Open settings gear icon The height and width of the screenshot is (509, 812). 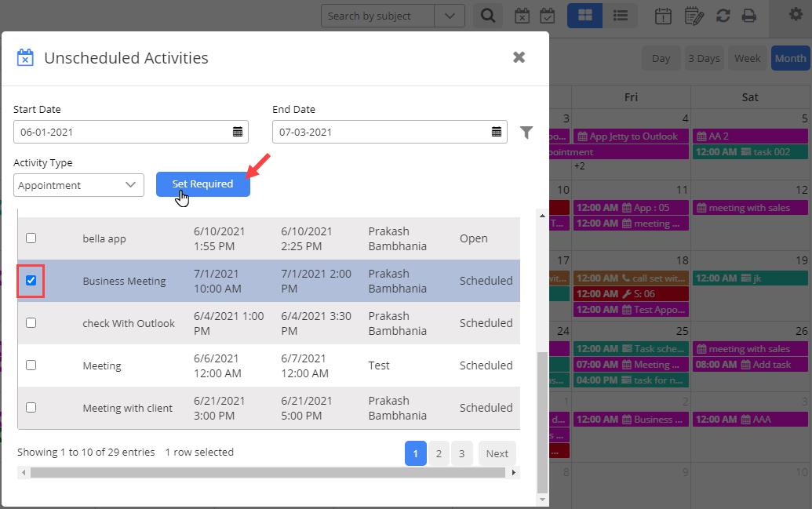point(796,15)
